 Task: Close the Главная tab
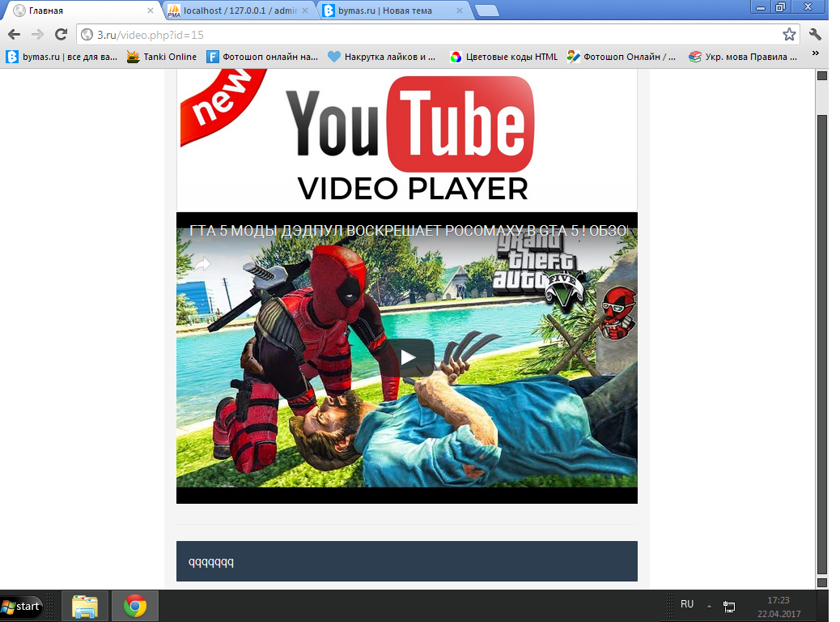(150, 11)
